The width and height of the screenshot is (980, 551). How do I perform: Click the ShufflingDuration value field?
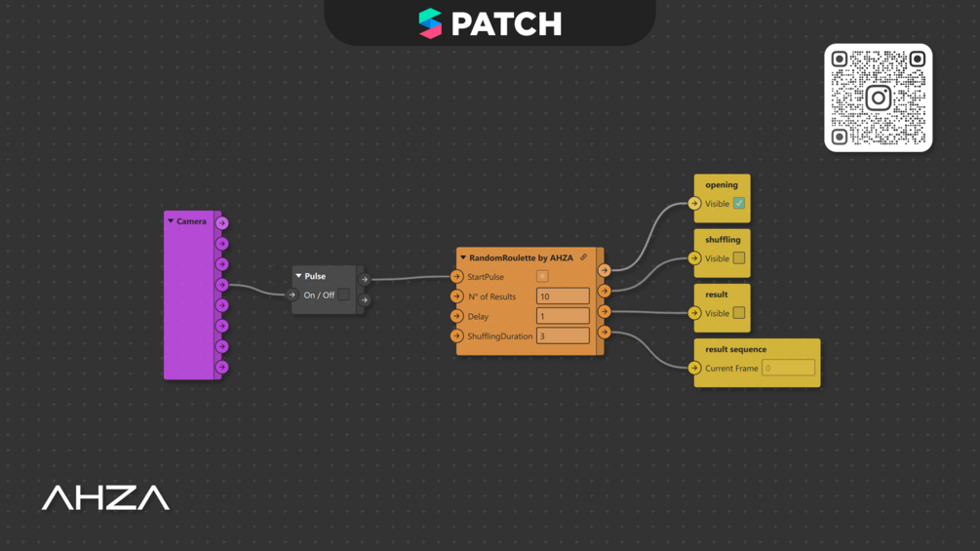pos(563,336)
